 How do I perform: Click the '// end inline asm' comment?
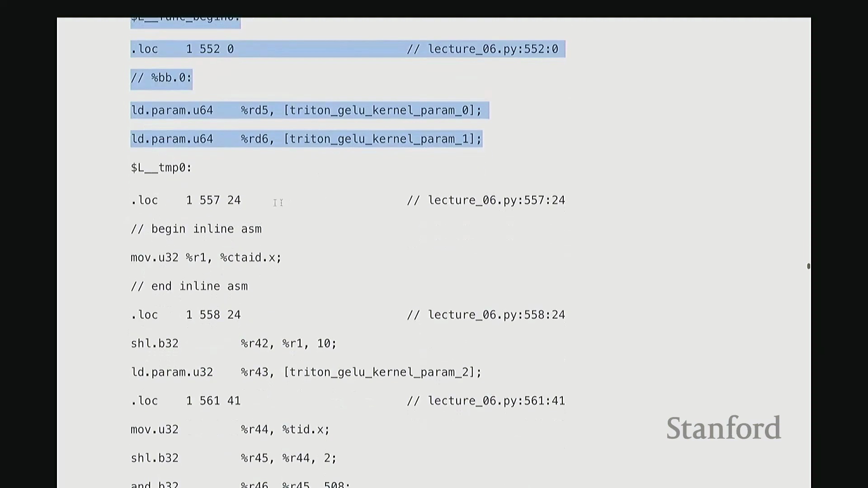click(x=189, y=286)
